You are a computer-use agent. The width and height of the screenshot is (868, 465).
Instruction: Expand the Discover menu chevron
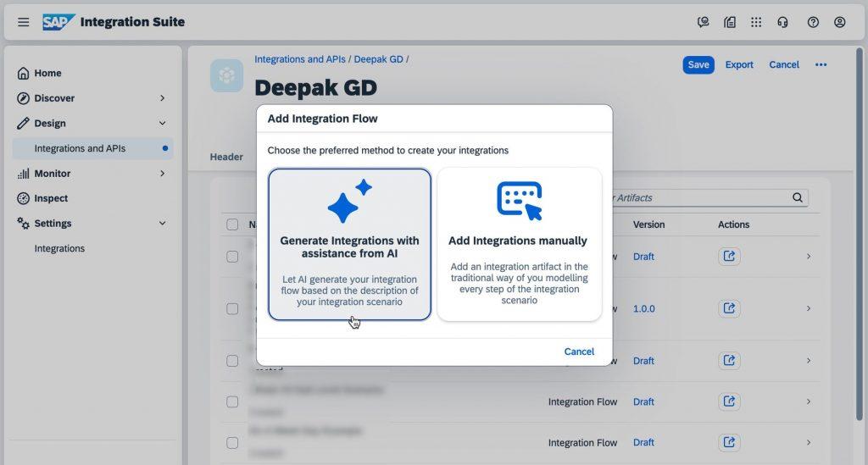[162, 98]
